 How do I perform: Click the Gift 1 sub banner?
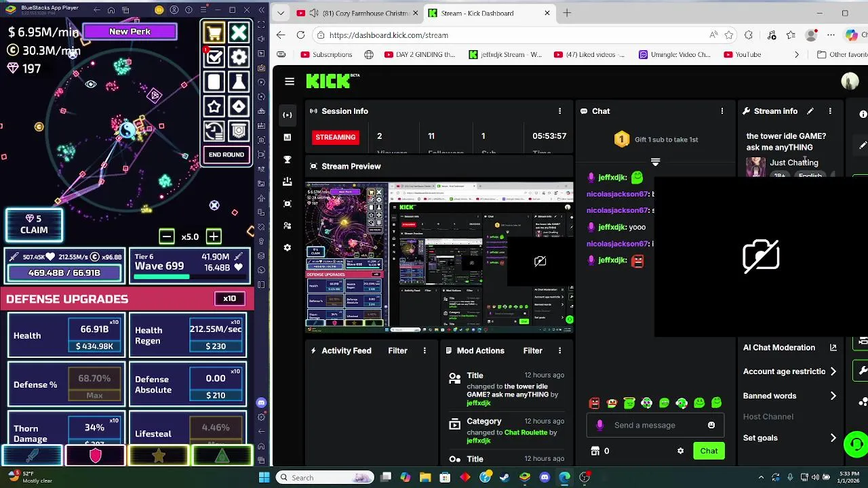tap(656, 140)
